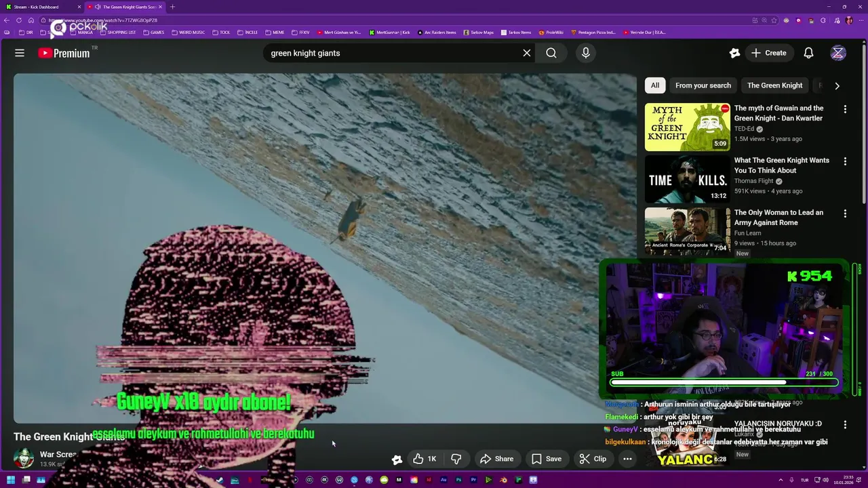The height and width of the screenshot is (488, 868).
Task: Open the Ask Gemini sparkle icon beside Create
Action: (x=734, y=53)
